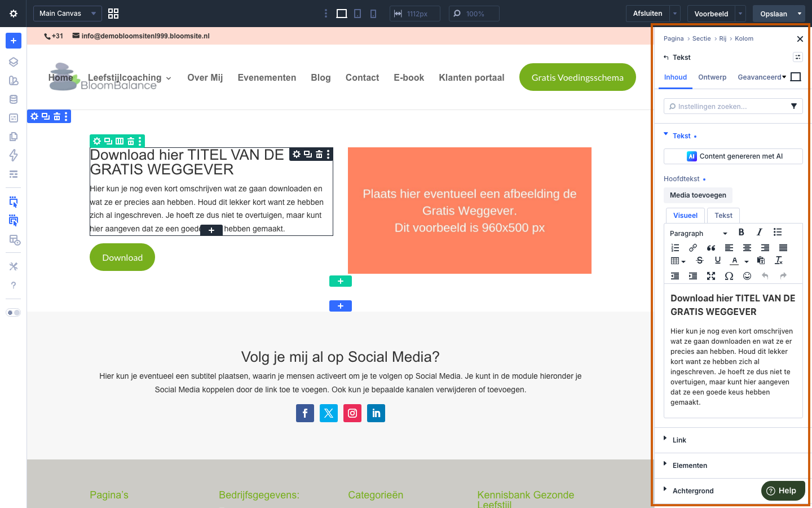Change row column layout icon

[120, 141]
